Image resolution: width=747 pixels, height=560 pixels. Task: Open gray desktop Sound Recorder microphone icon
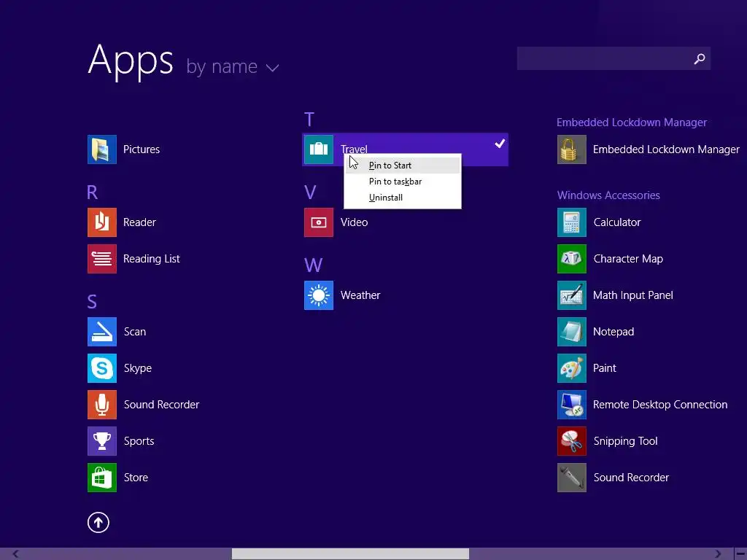click(x=572, y=478)
